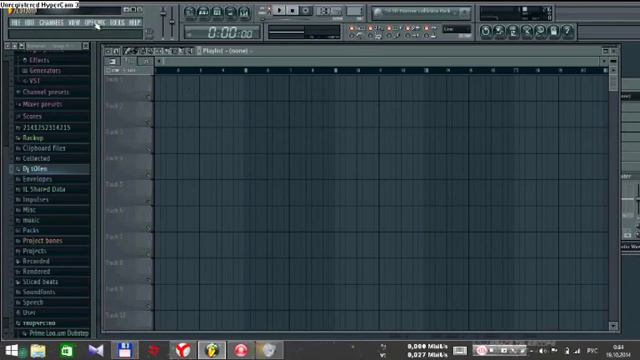The width and height of the screenshot is (640, 360).
Task: Mute Track 2 using its LED
Action: coord(149,123)
